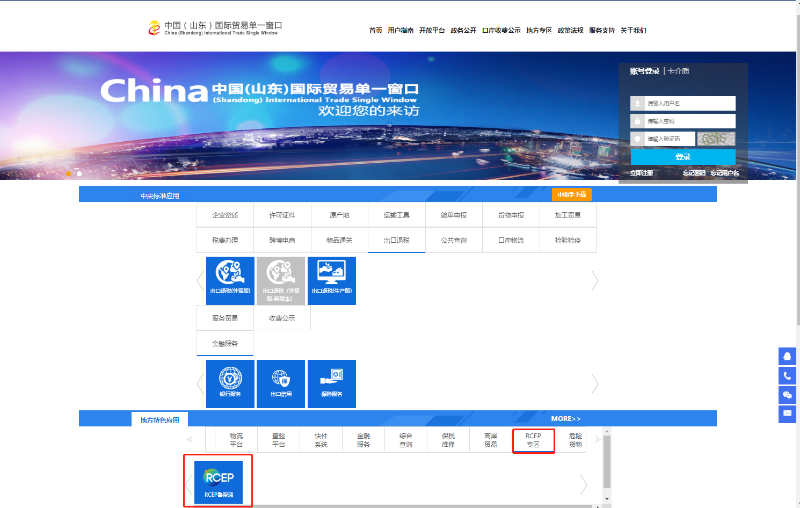Screen dimensions: 800x508
Task: Move local category tabs right
Action: 597,439
